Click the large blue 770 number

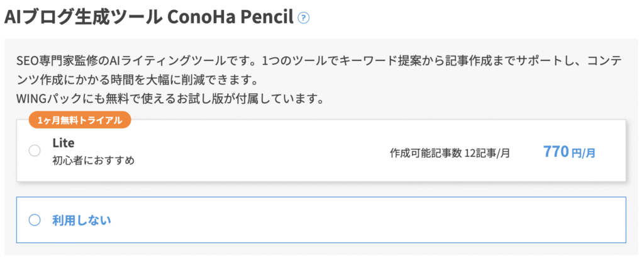555,152
